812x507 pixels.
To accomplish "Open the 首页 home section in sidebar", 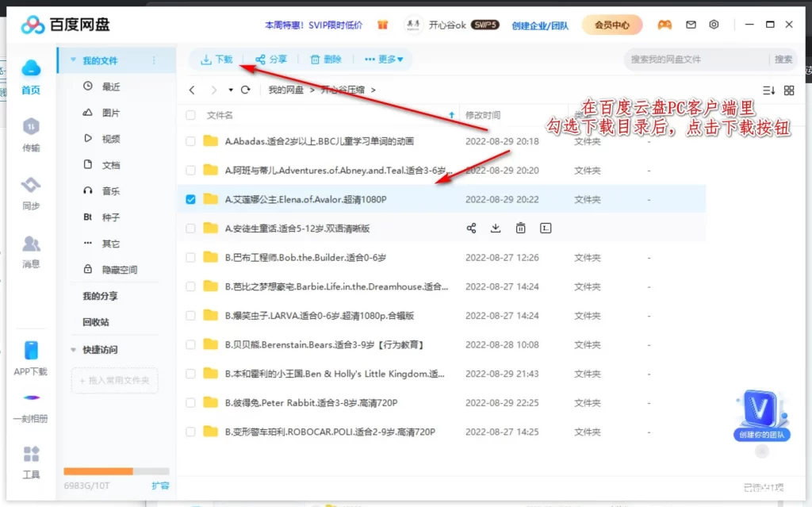I will point(31,77).
